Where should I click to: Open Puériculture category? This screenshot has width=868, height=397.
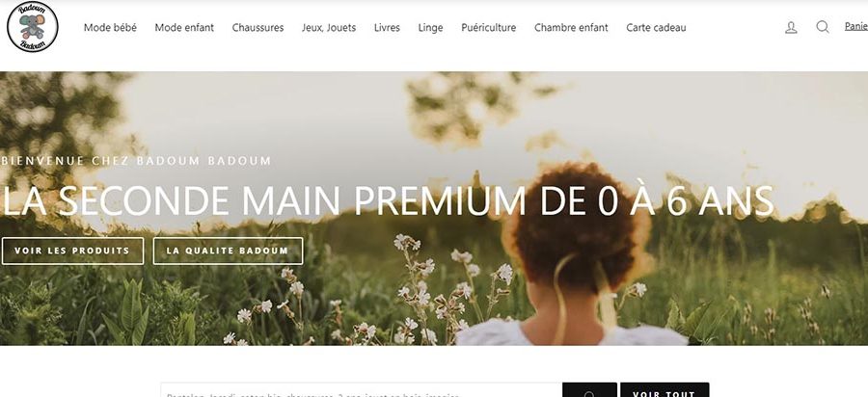(489, 28)
